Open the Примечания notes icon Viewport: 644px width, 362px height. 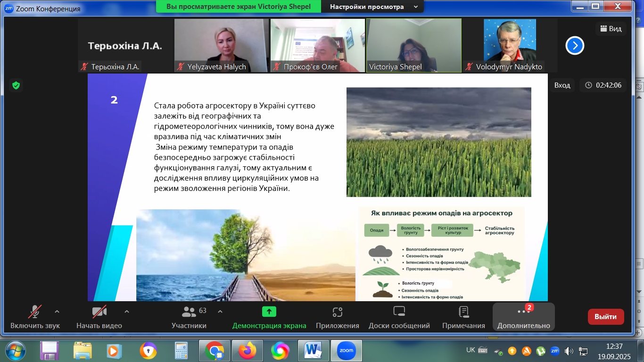coord(463,312)
